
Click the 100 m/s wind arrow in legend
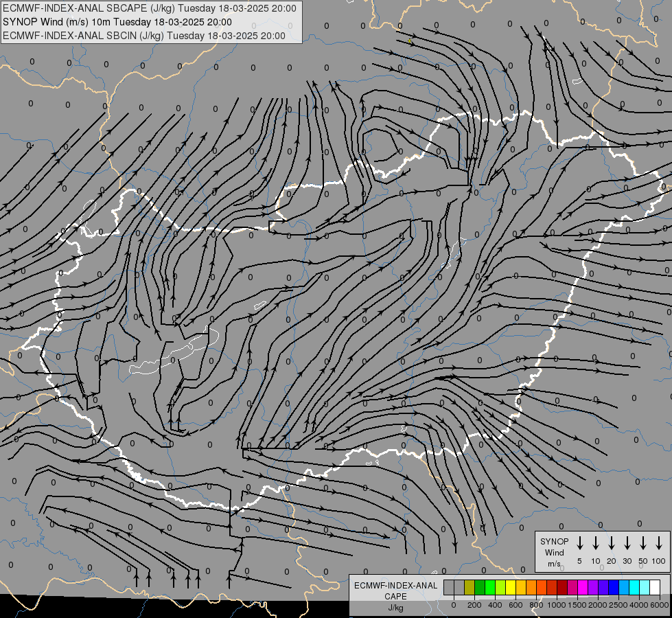click(x=659, y=543)
